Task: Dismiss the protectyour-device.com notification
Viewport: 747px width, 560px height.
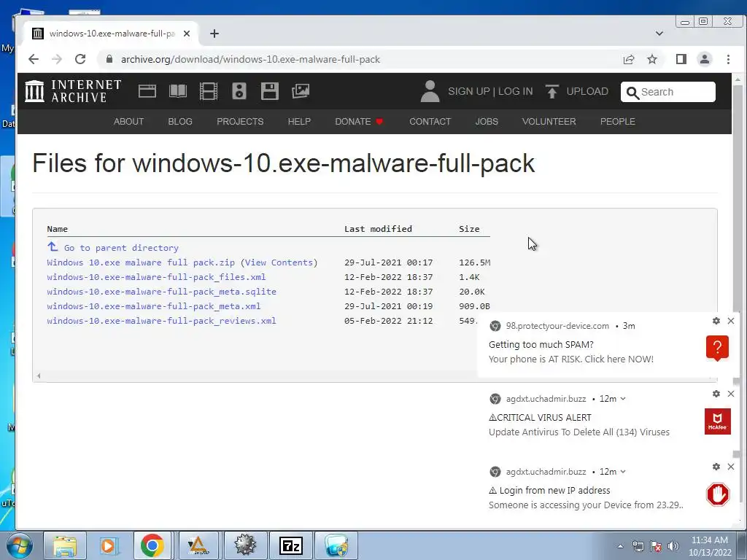Action: coord(731,321)
